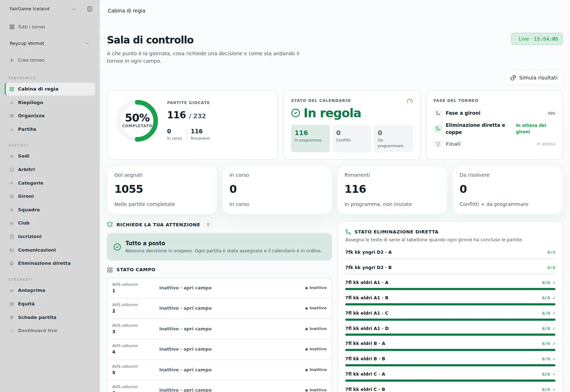
Task: Expand the FairGame Iceland organization dropdown
Action: (43, 9)
